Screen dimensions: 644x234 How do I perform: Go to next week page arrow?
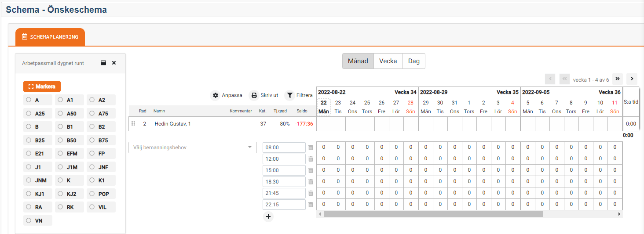tap(632, 79)
